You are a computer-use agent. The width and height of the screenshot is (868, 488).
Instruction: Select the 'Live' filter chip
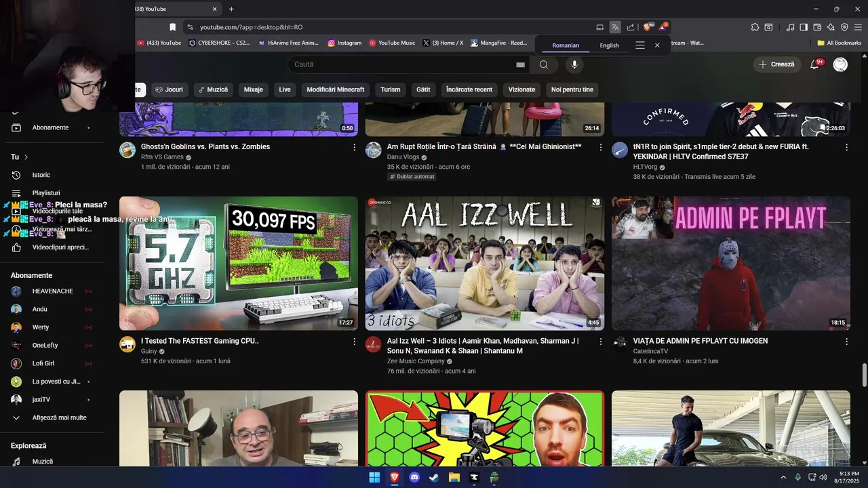(x=285, y=89)
